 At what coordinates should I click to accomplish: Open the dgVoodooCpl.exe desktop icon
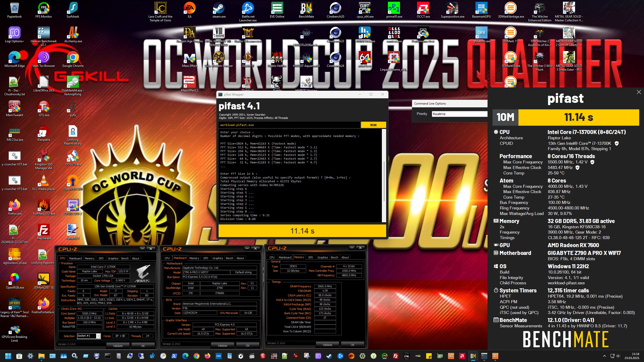pos(15,257)
